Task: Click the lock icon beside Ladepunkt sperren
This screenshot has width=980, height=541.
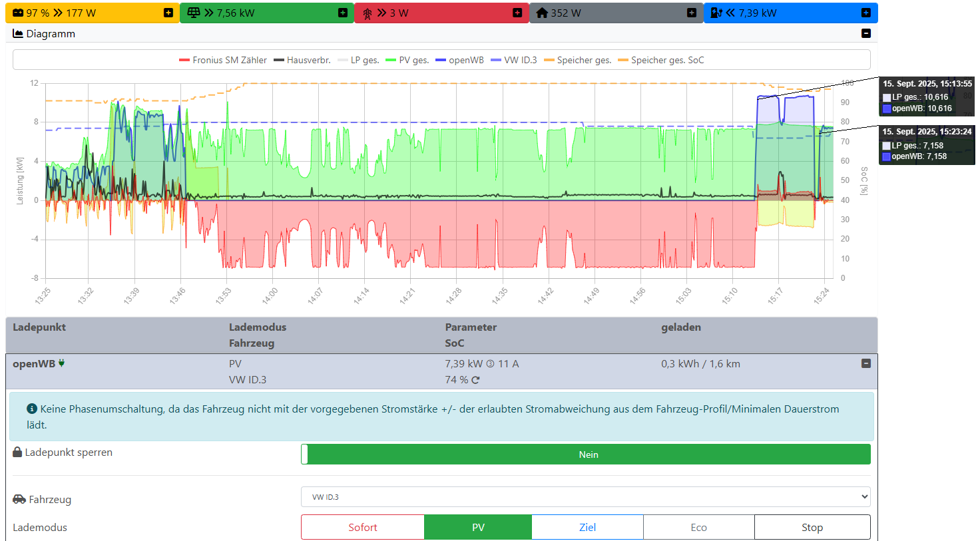Action: (x=17, y=452)
